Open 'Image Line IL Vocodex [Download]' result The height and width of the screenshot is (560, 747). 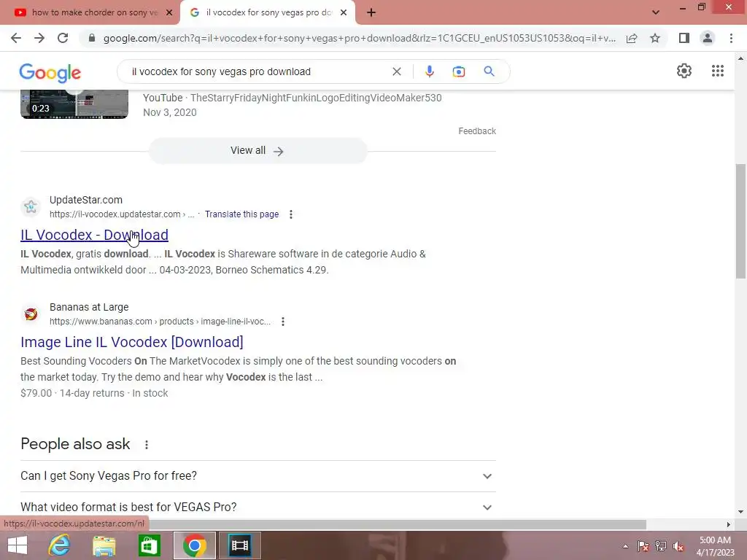point(132,342)
